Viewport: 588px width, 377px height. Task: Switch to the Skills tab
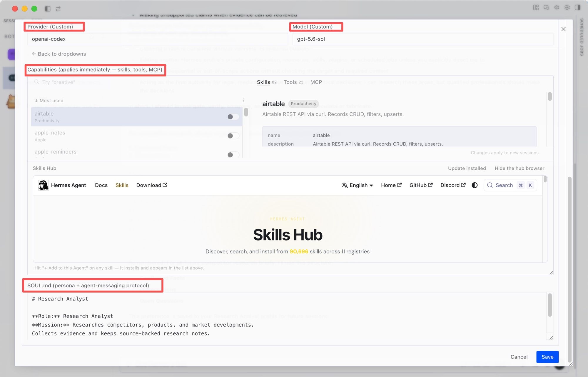click(x=267, y=82)
